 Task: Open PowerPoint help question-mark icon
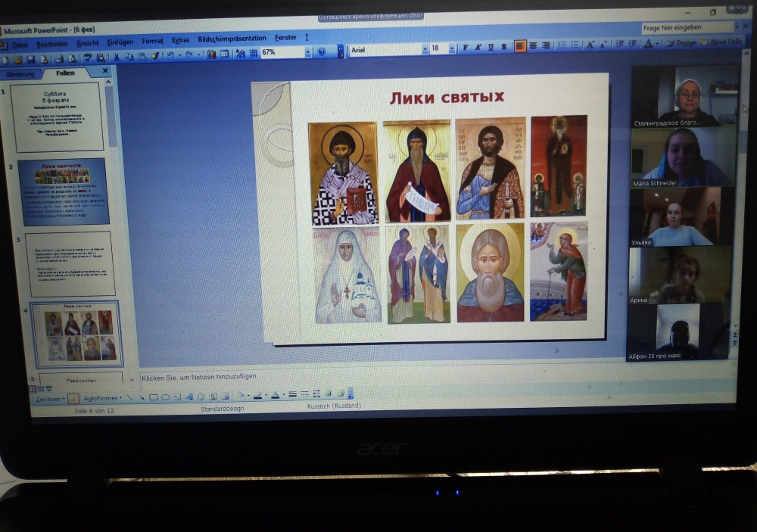(x=322, y=52)
